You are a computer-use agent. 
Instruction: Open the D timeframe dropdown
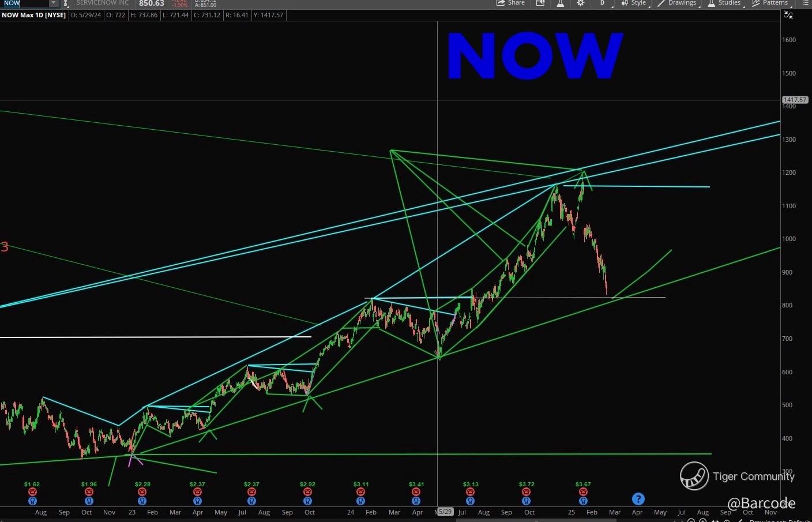[603, 3]
